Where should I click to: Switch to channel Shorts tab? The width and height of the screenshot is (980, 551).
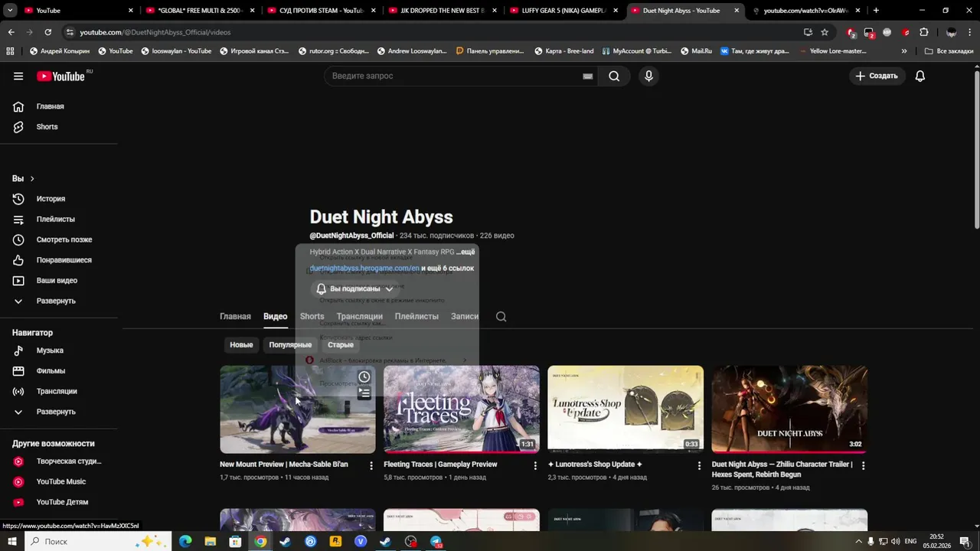(312, 316)
